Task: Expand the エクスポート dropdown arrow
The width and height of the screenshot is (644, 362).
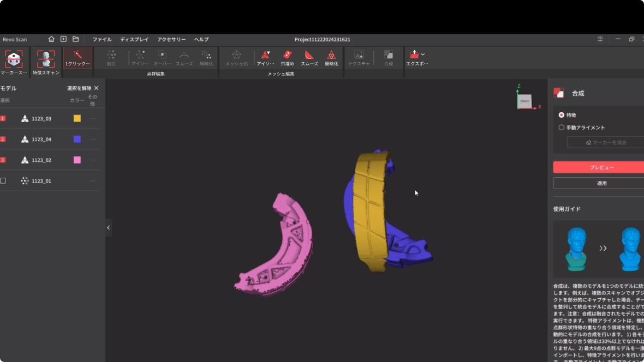Action: click(x=423, y=55)
